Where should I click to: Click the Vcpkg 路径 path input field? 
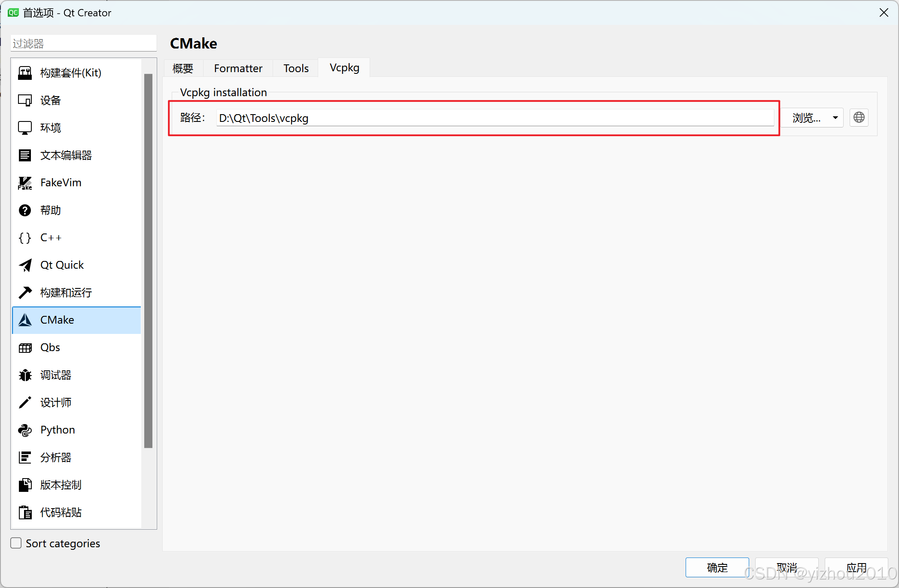point(495,118)
